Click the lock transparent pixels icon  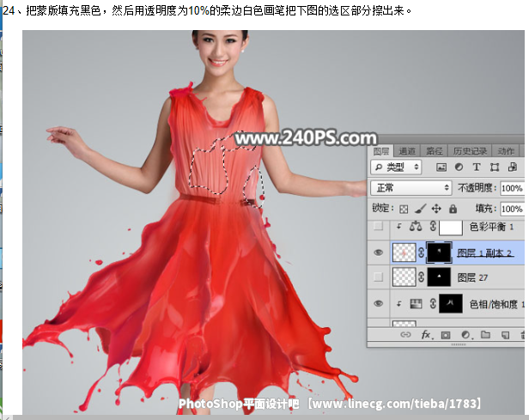click(404, 210)
